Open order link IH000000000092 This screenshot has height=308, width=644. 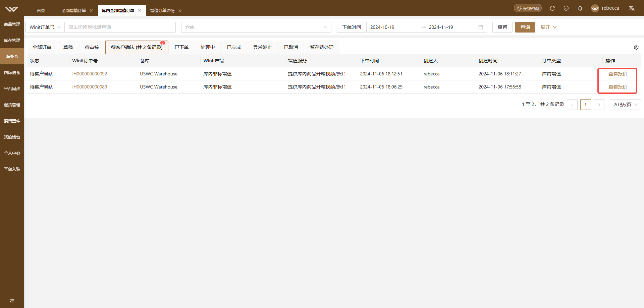pos(90,74)
